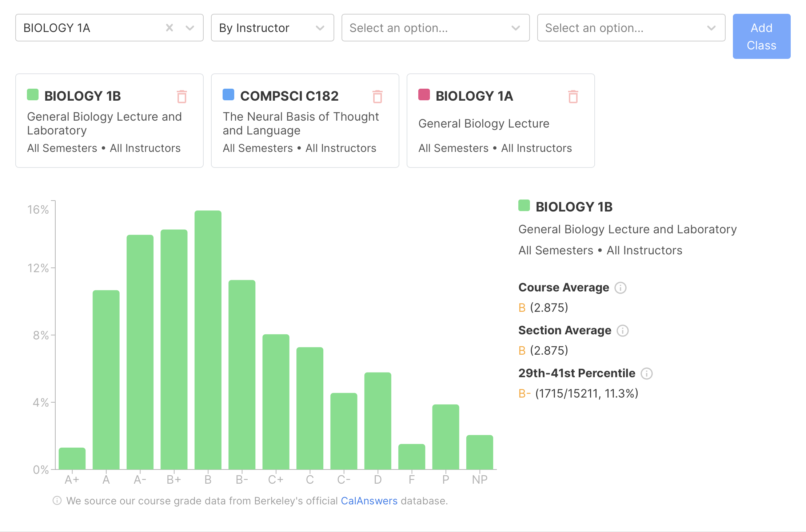Click info icon beside data source note
This screenshot has width=806, height=532.
click(57, 501)
